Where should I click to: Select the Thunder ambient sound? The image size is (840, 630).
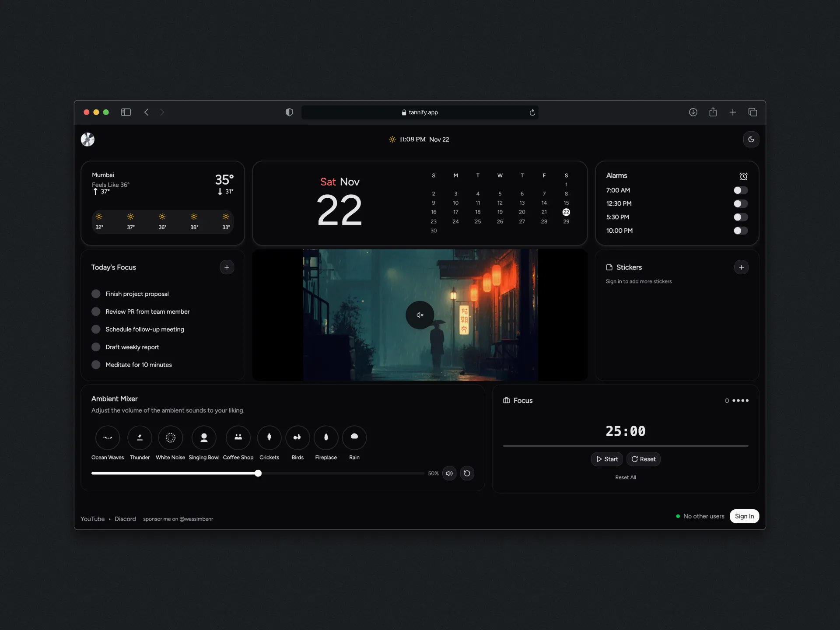(x=140, y=437)
